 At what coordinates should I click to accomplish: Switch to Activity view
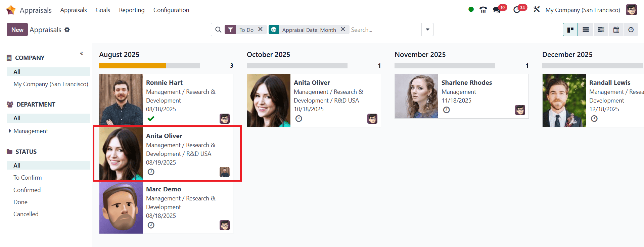(631, 29)
